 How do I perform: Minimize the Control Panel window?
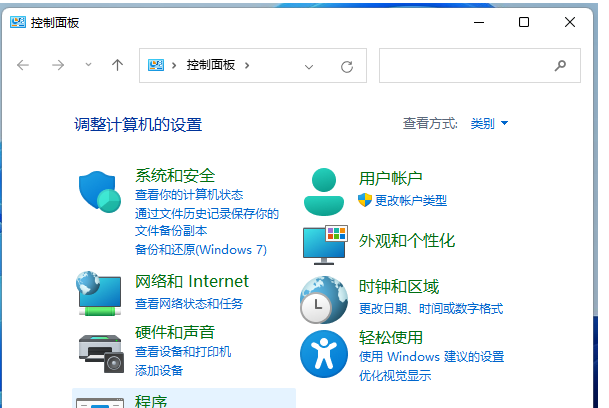point(479,22)
